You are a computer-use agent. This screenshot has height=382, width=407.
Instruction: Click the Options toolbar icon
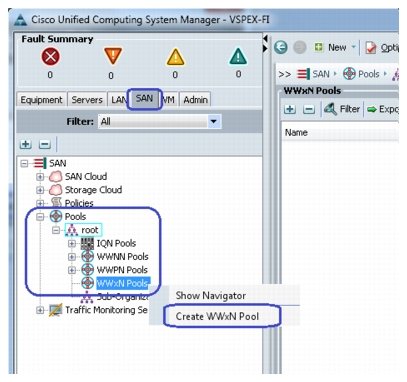click(371, 47)
